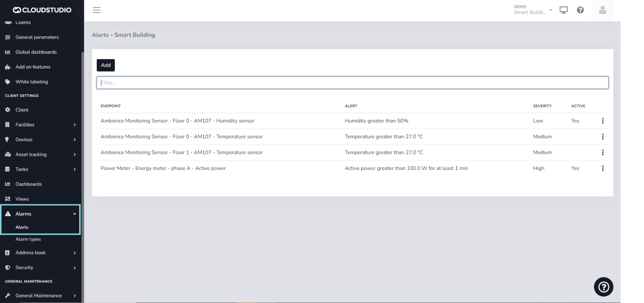Click the CloudStudio logo
The width and height of the screenshot is (644, 303).
pyautogui.click(x=42, y=10)
